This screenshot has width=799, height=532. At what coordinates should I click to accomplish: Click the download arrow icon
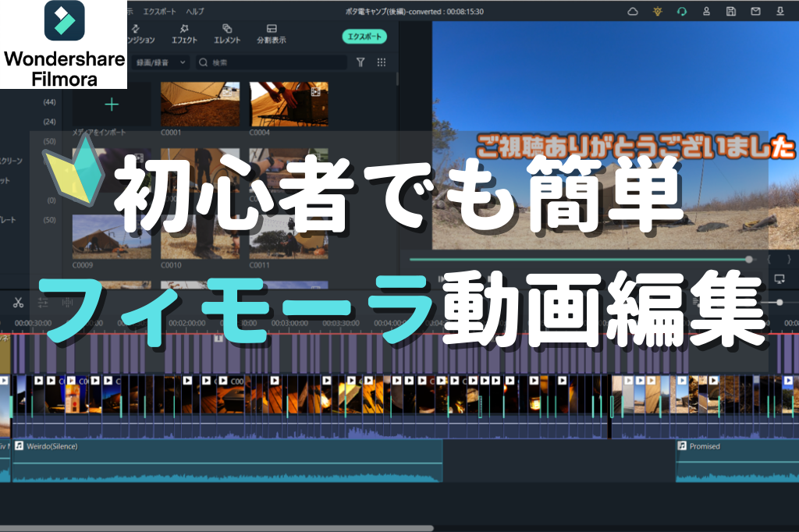pyautogui.click(x=780, y=11)
